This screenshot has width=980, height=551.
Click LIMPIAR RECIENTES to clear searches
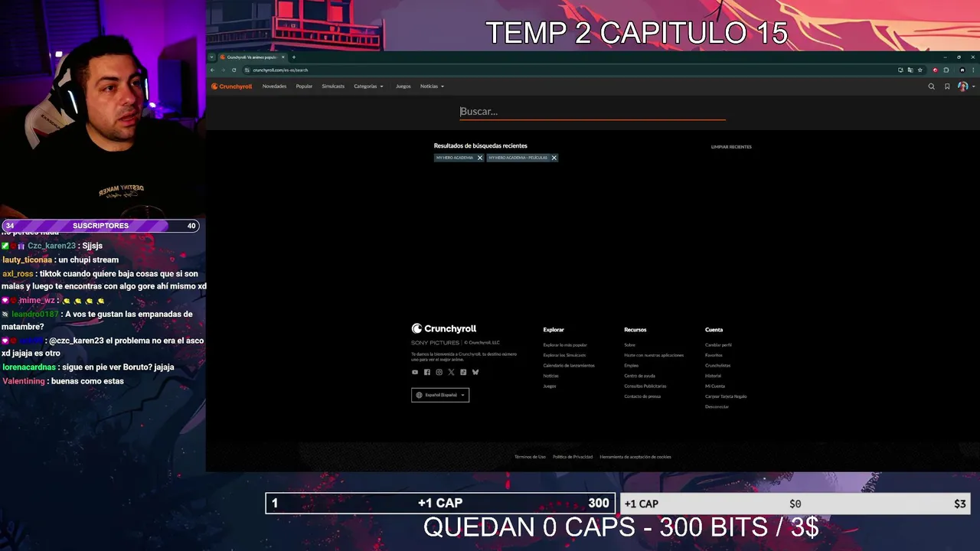click(731, 147)
